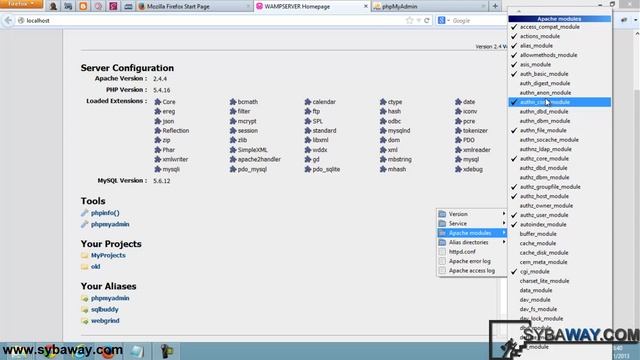Viewport: 640px width, 360px height.
Task: Open httpd.conf from the Apache menu
Action: pyautogui.click(x=472, y=252)
